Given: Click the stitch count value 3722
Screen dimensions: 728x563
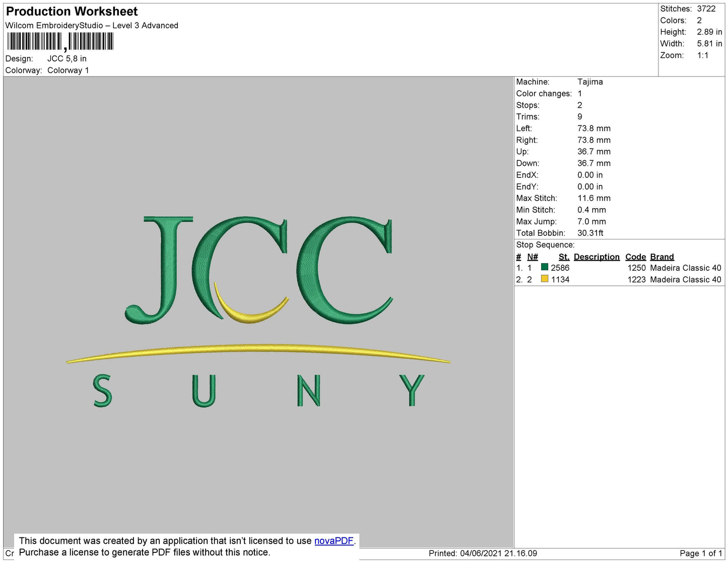Looking at the screenshot, I should click(706, 9).
